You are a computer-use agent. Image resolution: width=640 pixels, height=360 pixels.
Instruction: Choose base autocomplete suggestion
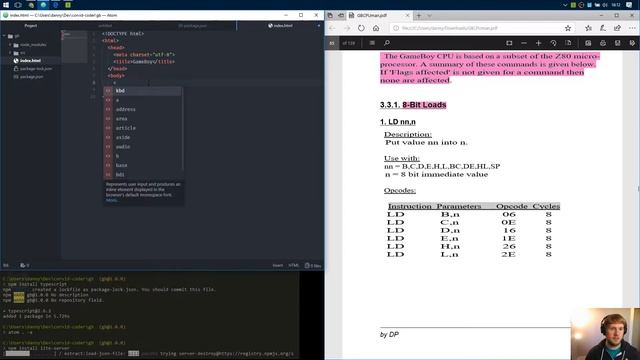(x=143, y=165)
